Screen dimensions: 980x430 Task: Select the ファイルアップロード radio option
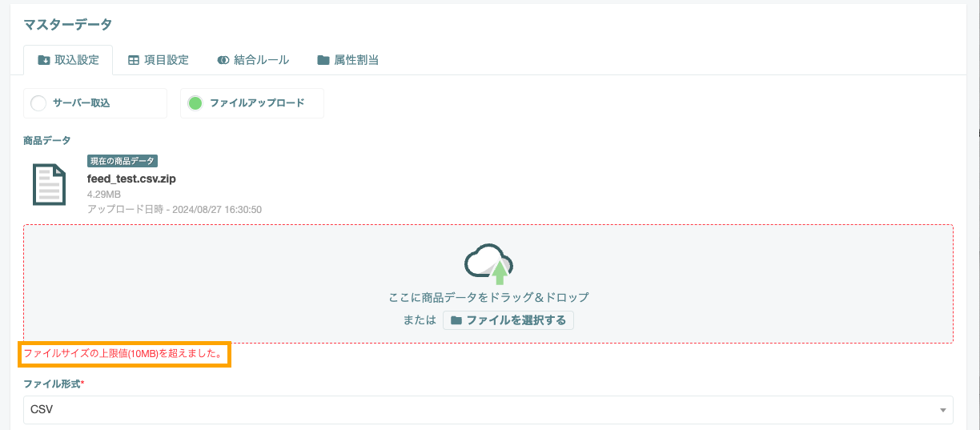coord(252,103)
